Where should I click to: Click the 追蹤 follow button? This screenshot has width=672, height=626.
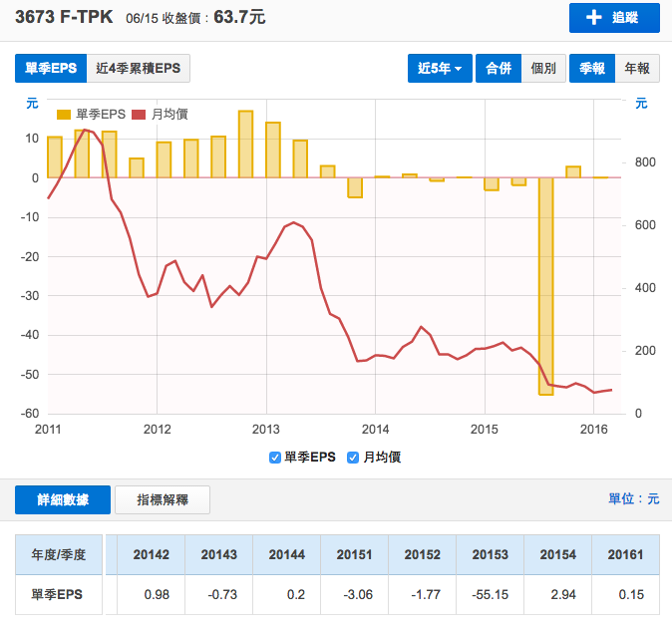(614, 18)
